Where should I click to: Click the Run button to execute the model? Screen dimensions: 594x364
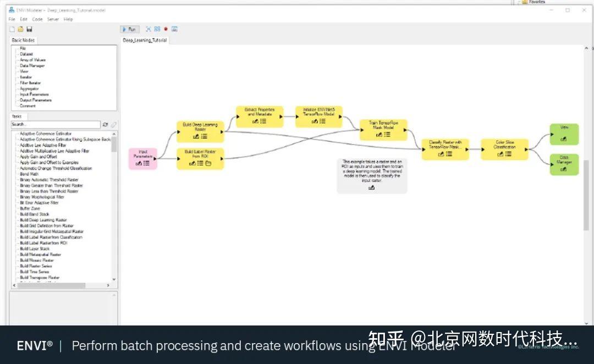pyautogui.click(x=129, y=29)
